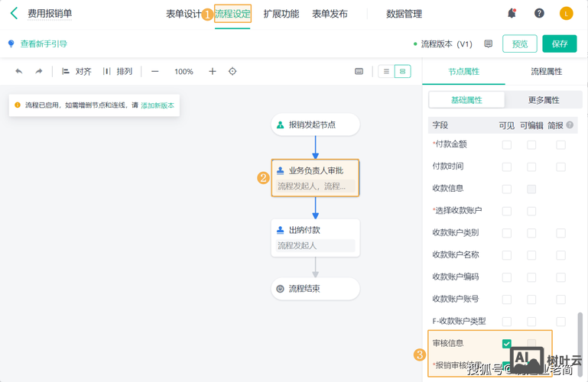588x382 pixels.
Task: Open the 扩展功能 tab
Action: (281, 15)
